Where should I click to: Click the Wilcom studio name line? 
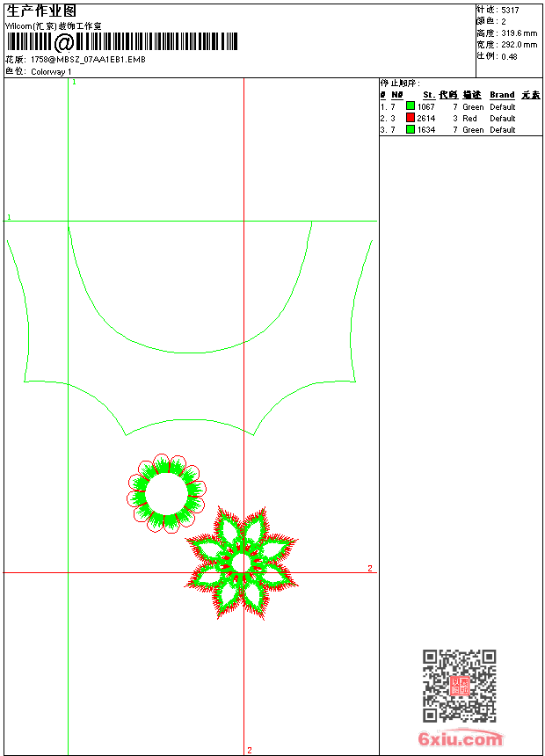pos(53,26)
